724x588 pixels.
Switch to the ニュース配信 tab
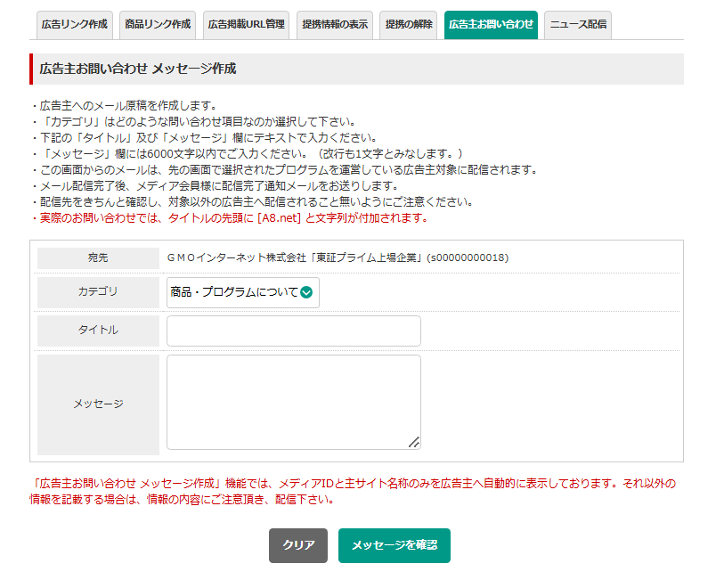coord(578,25)
